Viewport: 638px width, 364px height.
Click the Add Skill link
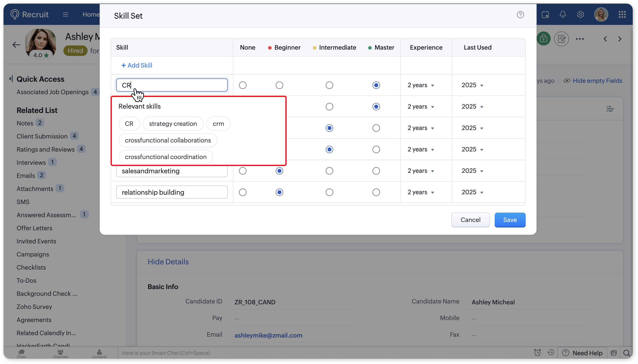[x=137, y=65]
